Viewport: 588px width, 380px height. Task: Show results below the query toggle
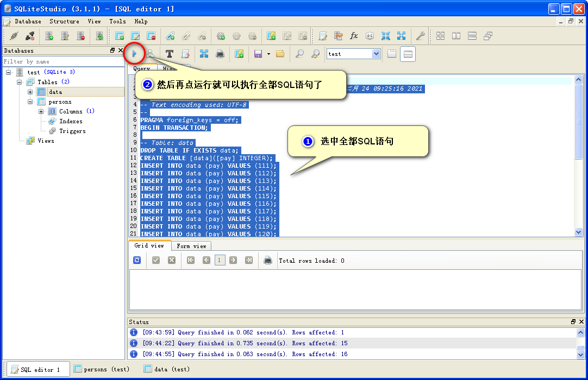408,54
